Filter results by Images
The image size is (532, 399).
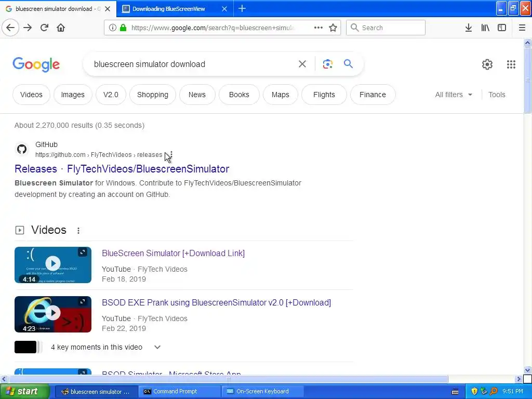[x=73, y=95]
